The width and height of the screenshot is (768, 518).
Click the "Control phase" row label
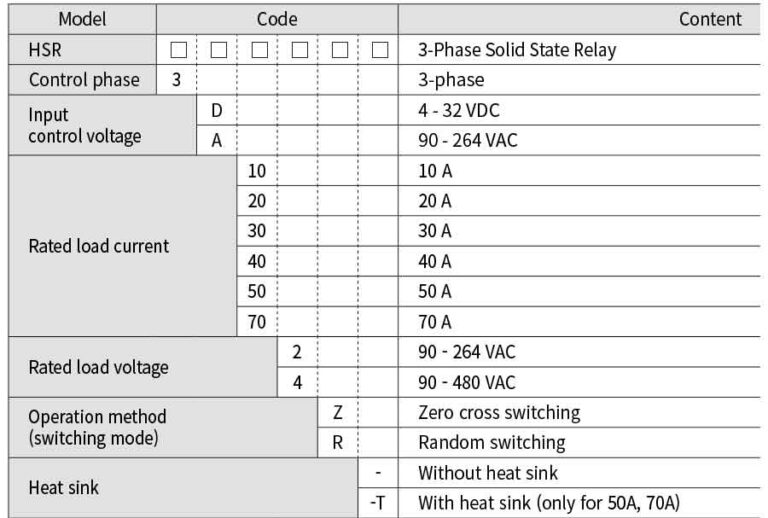tap(84, 80)
